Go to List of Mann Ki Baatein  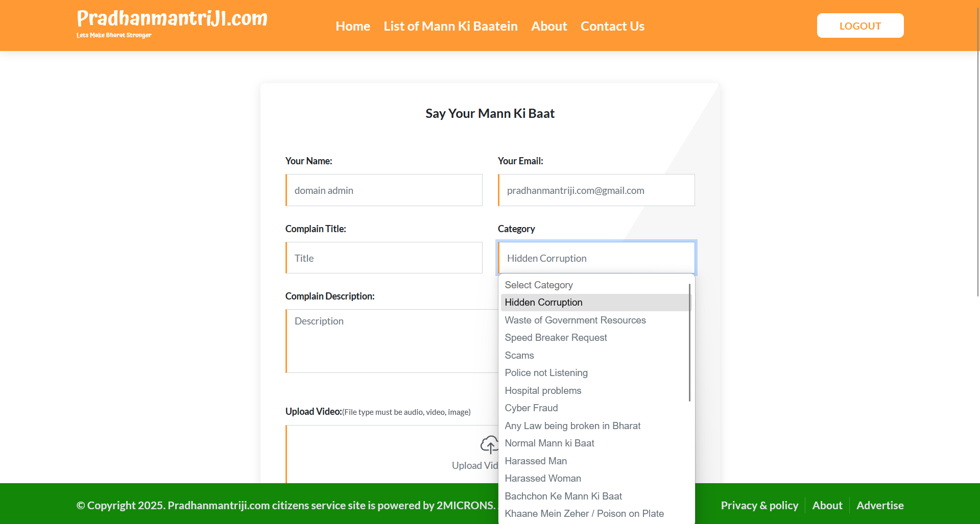[450, 26]
